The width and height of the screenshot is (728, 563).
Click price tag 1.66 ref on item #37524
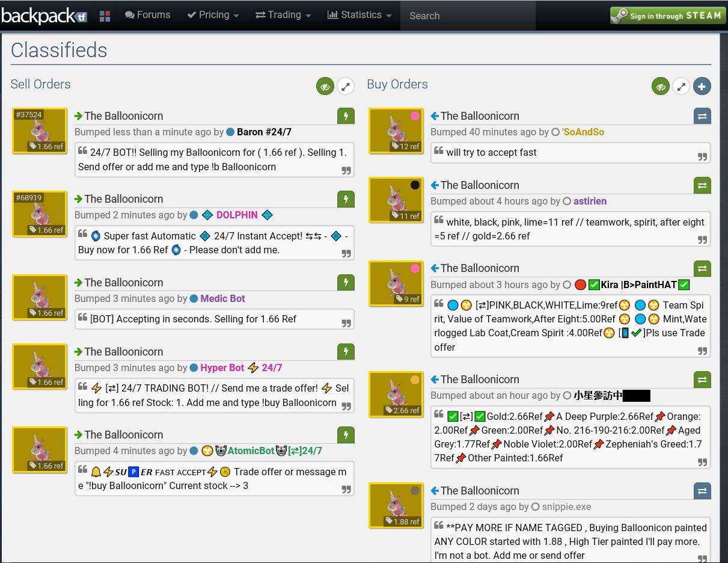point(46,146)
